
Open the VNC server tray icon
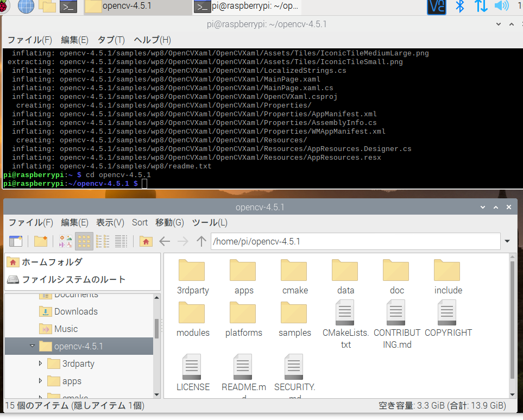click(x=437, y=7)
